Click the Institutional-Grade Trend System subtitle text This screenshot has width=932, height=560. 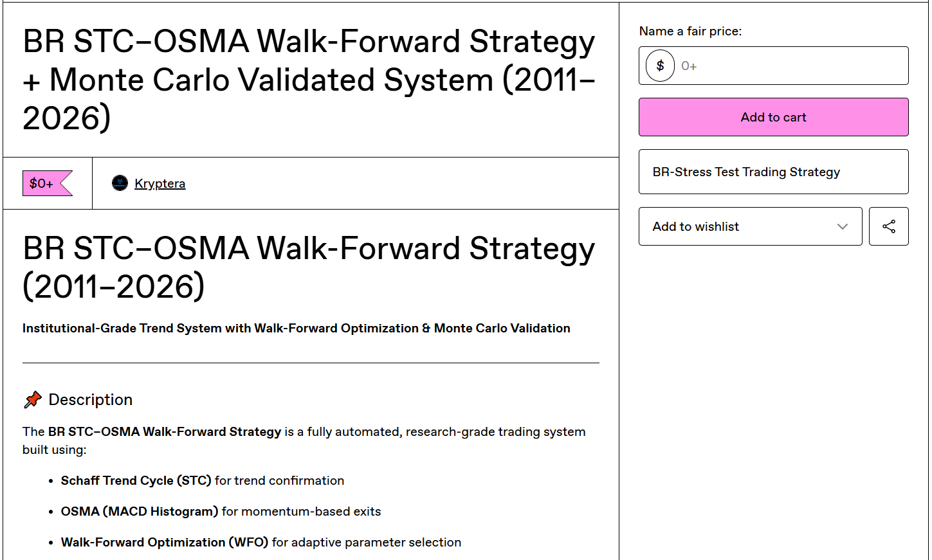tap(297, 328)
